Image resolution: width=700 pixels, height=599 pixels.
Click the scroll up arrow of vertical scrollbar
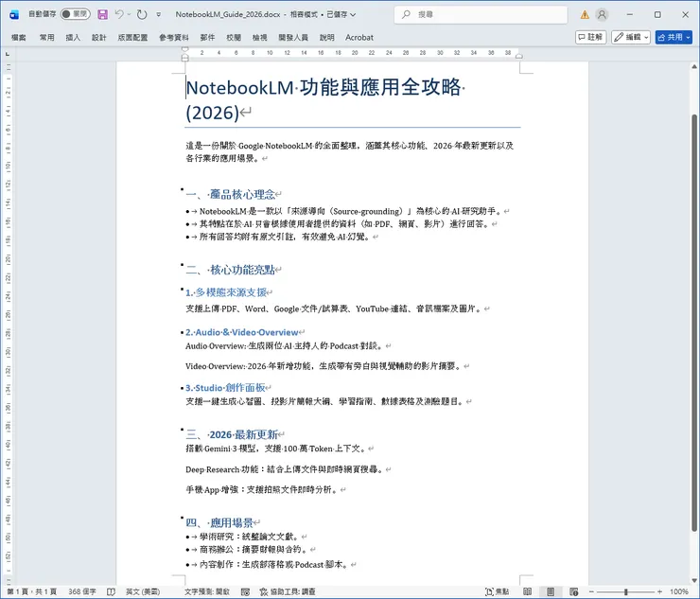[694, 67]
